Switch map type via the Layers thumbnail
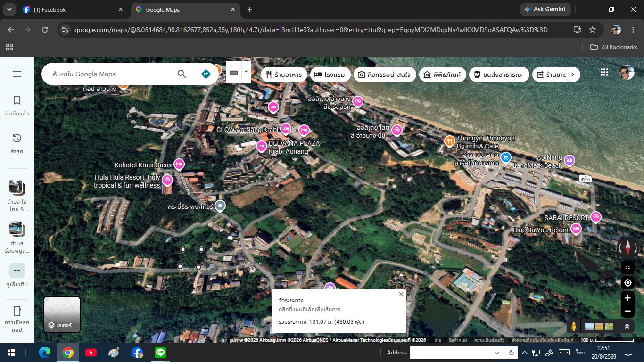 (x=62, y=314)
